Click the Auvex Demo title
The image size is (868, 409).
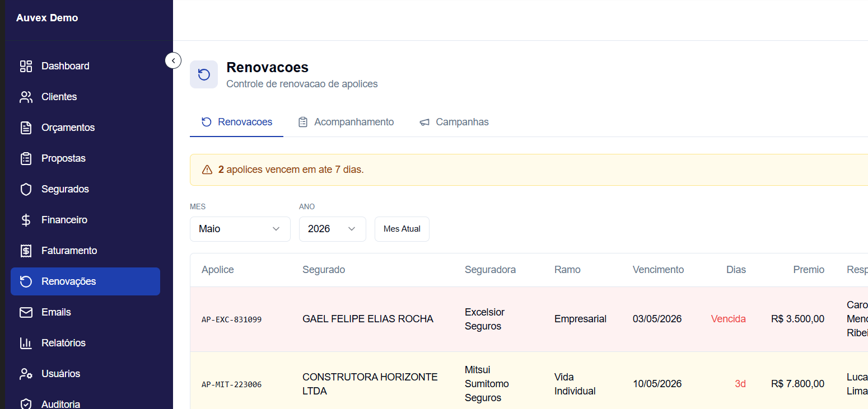click(47, 18)
